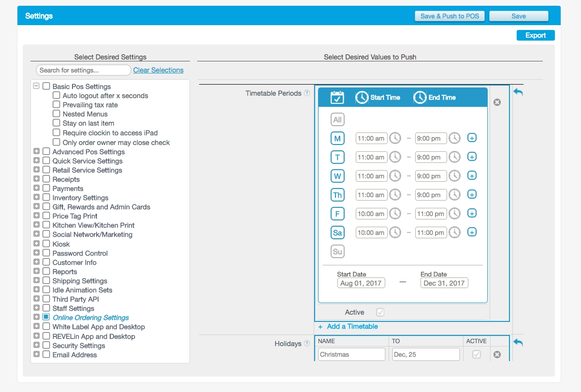
Task: Collapse the Basic Pos Settings group
Action: coord(36,86)
